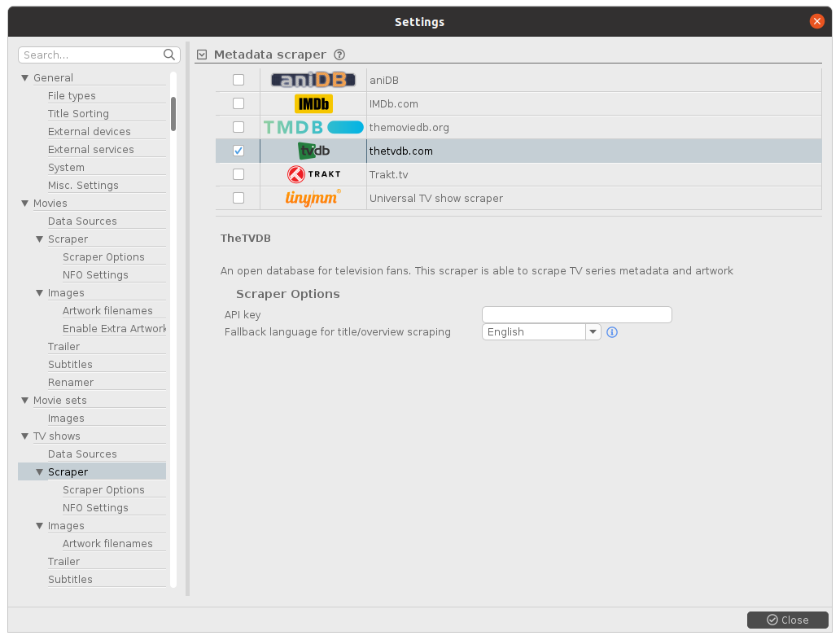Image resolution: width=840 pixels, height=640 pixels.
Task: Select Renamer under Movies settings
Action: tap(71, 383)
